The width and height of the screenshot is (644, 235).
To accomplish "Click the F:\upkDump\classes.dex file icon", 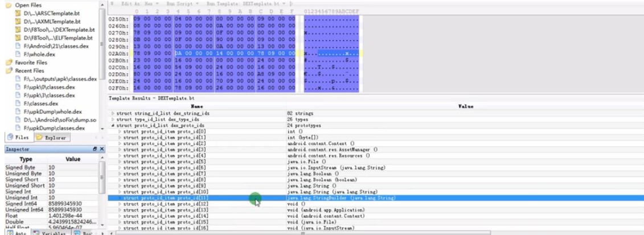I will (x=18, y=128).
